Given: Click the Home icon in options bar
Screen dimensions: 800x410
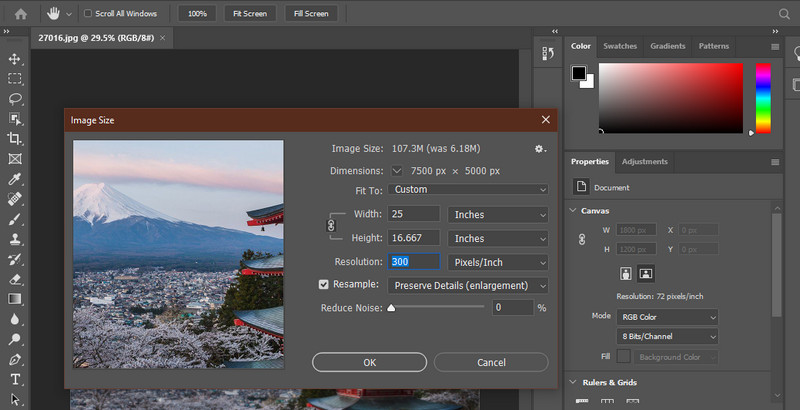Looking at the screenshot, I should pos(20,14).
